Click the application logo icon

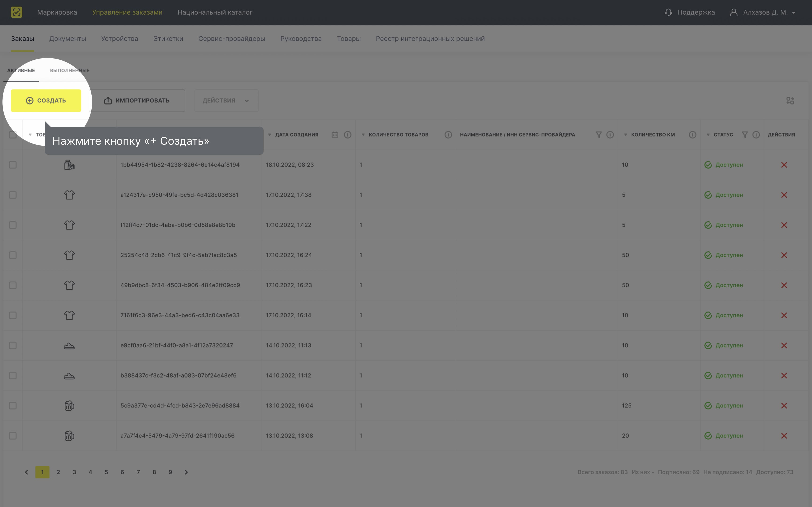[16, 12]
